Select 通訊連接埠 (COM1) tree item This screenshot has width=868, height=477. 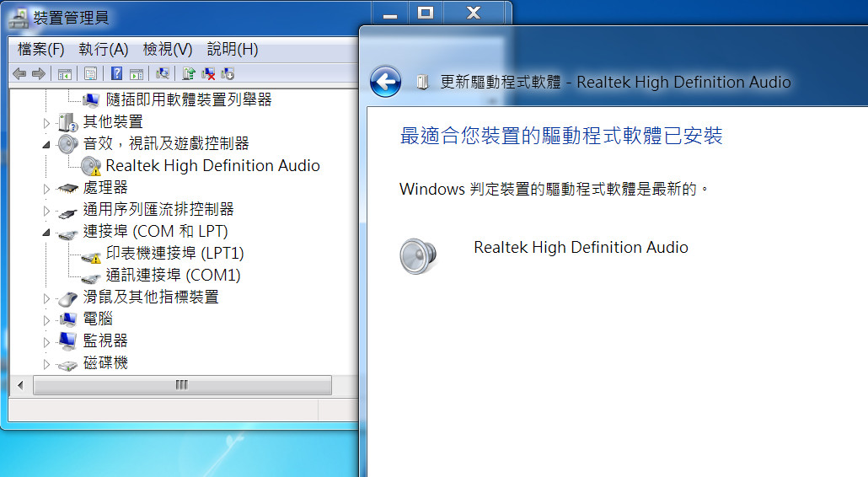click(x=174, y=275)
